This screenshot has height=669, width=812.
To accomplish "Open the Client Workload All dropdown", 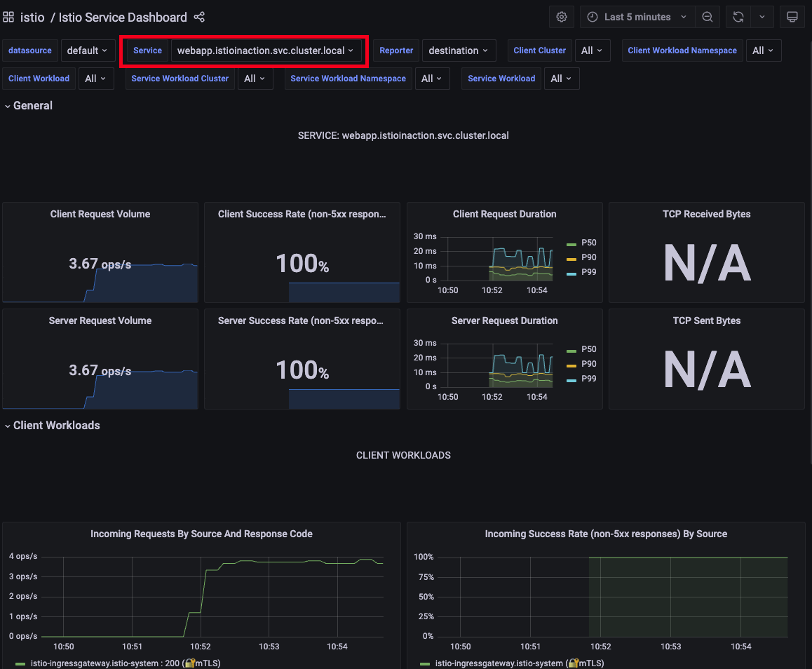I will click(96, 78).
